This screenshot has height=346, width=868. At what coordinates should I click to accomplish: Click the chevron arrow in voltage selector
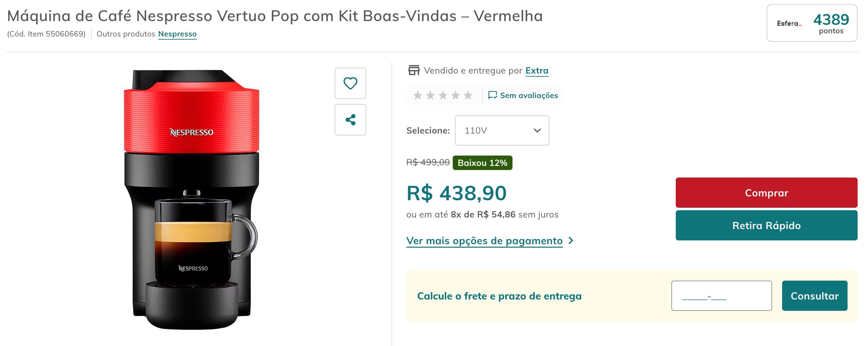[x=537, y=131]
